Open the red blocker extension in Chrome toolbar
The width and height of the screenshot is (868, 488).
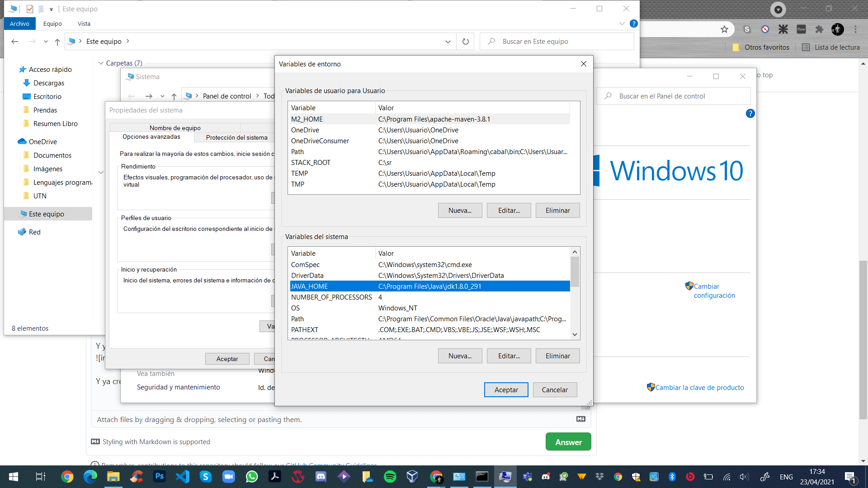click(x=765, y=29)
